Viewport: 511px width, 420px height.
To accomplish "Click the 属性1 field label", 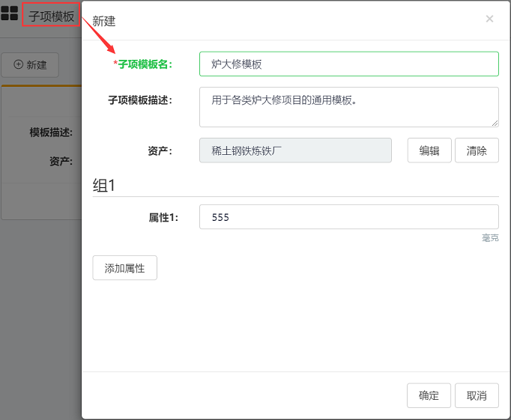I will 160,217.
